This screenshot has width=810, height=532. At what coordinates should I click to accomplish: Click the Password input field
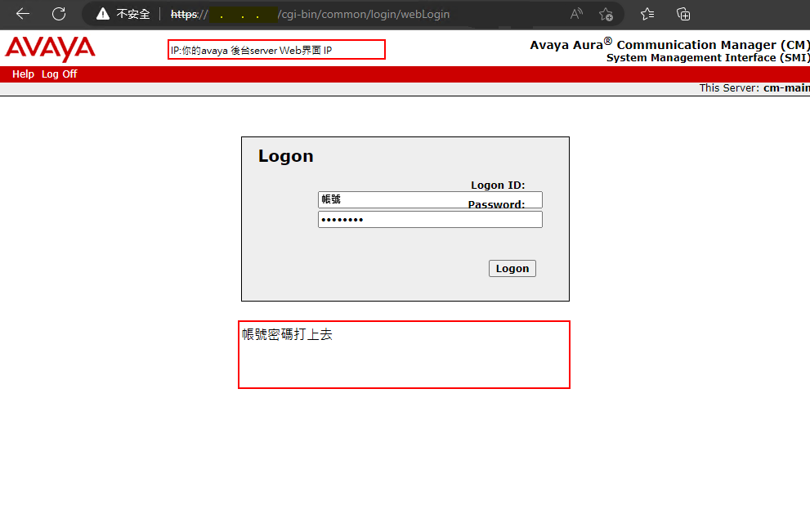click(x=430, y=220)
